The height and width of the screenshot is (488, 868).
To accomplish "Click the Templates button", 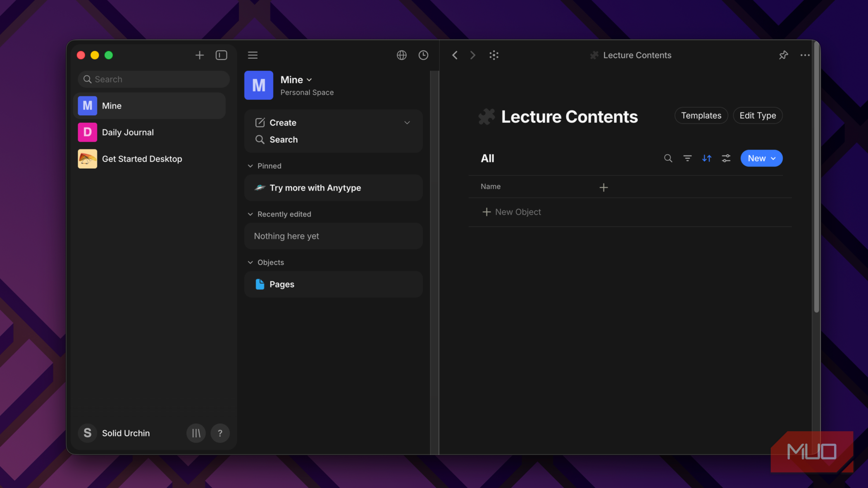I will [x=701, y=115].
